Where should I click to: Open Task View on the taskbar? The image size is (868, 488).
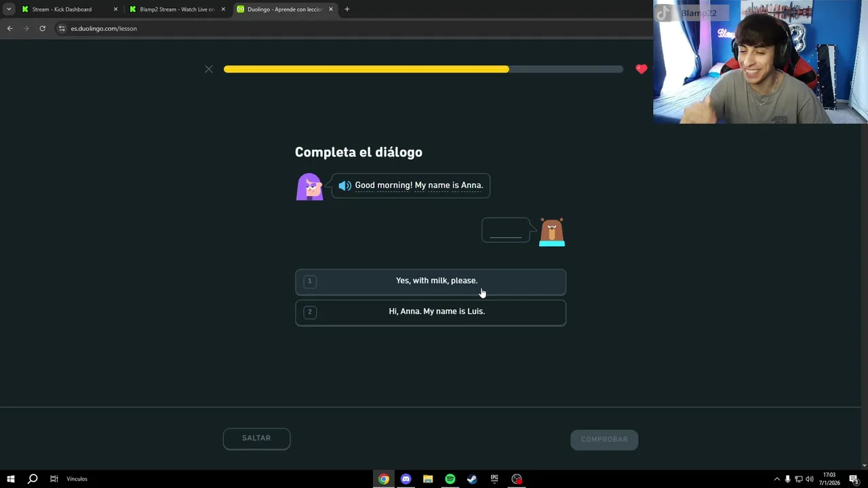coord(54,479)
